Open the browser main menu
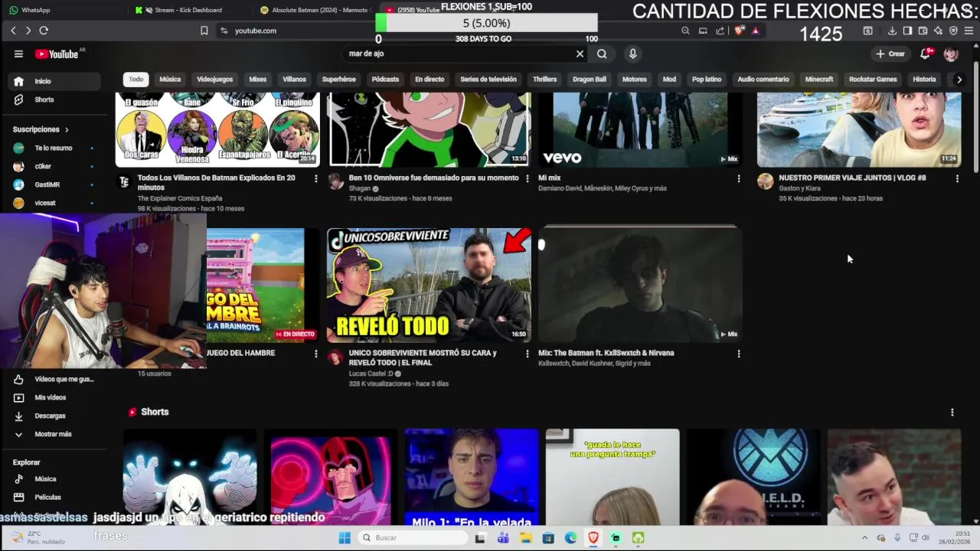 pos(969,31)
